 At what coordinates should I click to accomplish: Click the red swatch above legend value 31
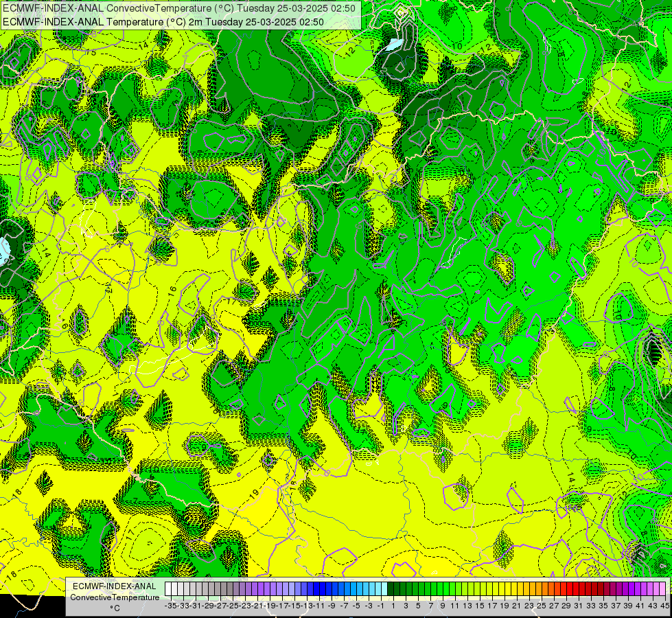coord(576,588)
